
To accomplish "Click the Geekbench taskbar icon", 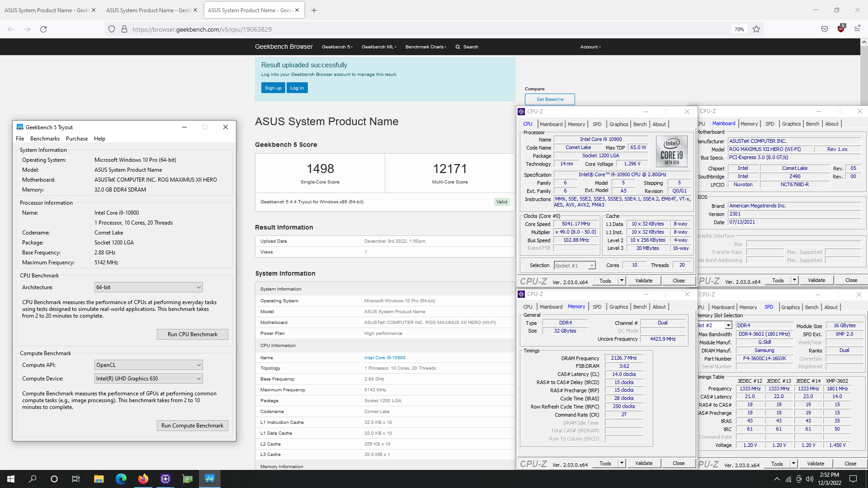I will (210, 479).
